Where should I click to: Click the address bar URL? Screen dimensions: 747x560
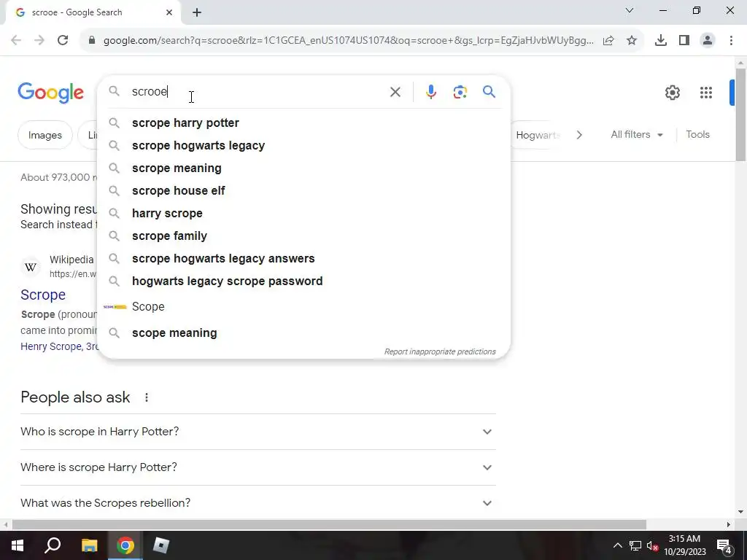pyautogui.click(x=348, y=41)
